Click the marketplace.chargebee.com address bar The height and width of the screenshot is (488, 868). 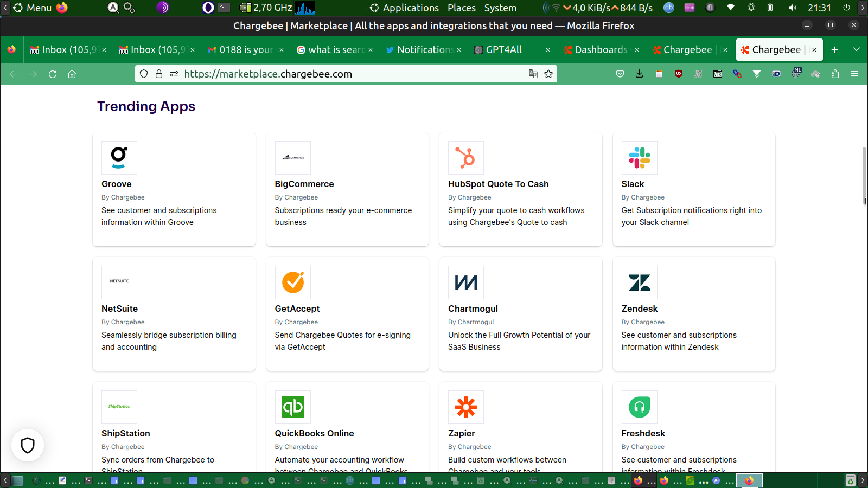346,74
